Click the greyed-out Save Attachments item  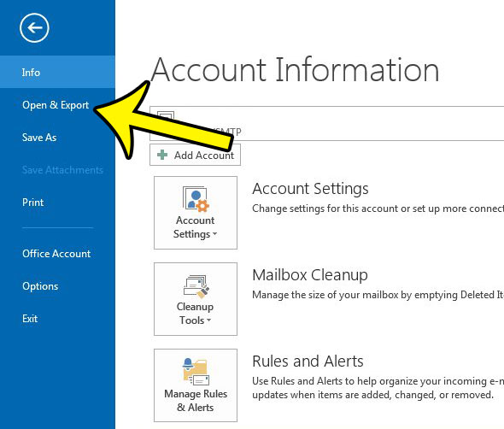(x=62, y=170)
